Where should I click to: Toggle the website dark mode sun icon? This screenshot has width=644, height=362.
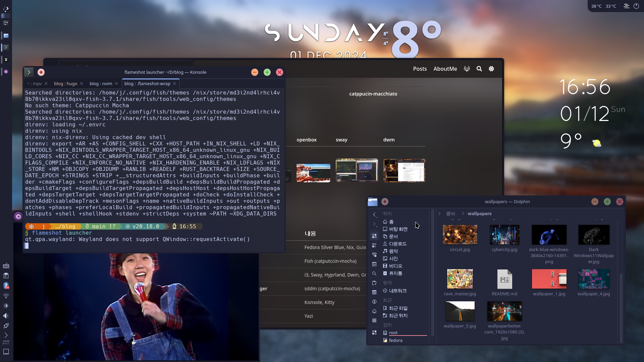(x=491, y=69)
